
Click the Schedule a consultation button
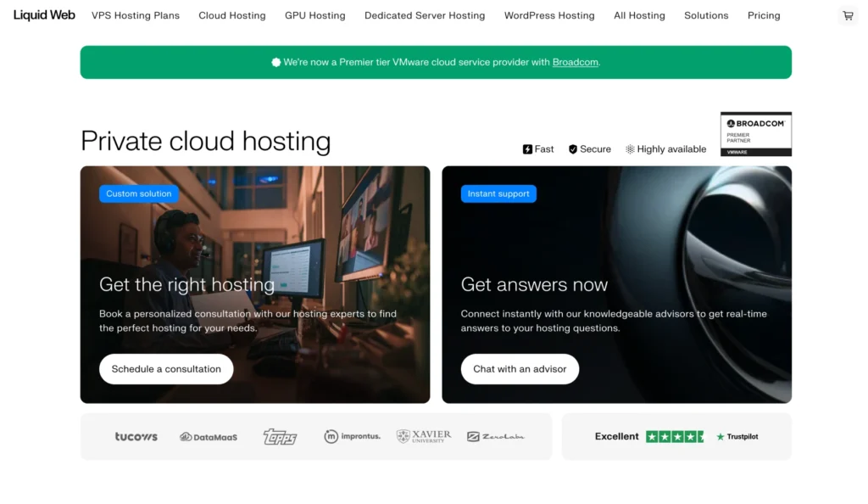tap(166, 369)
